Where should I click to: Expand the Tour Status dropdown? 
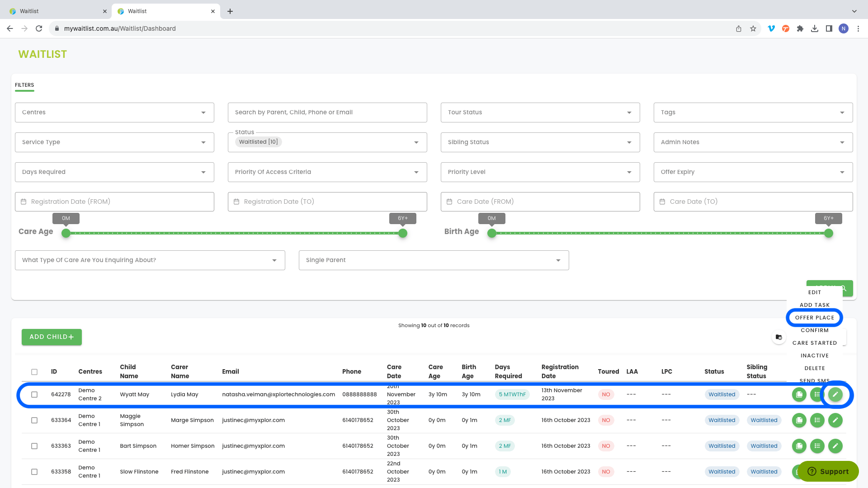coord(540,113)
